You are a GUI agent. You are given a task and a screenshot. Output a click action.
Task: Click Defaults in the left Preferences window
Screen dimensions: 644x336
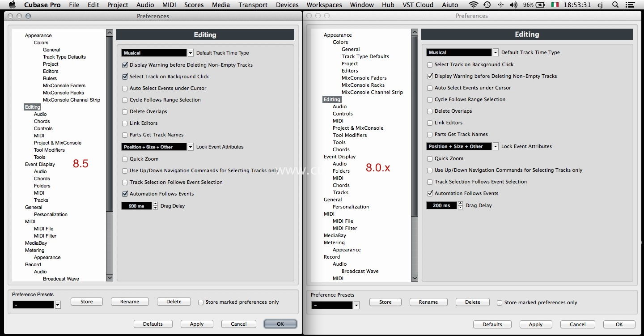click(153, 324)
